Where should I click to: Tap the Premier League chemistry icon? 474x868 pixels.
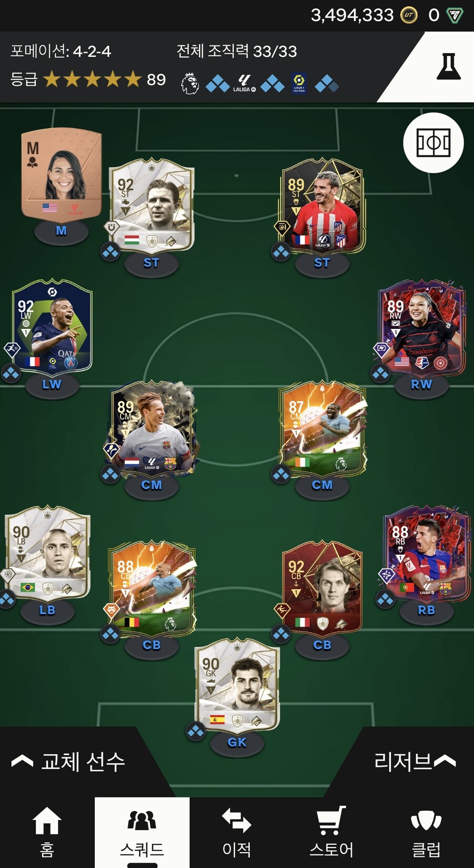(190, 83)
